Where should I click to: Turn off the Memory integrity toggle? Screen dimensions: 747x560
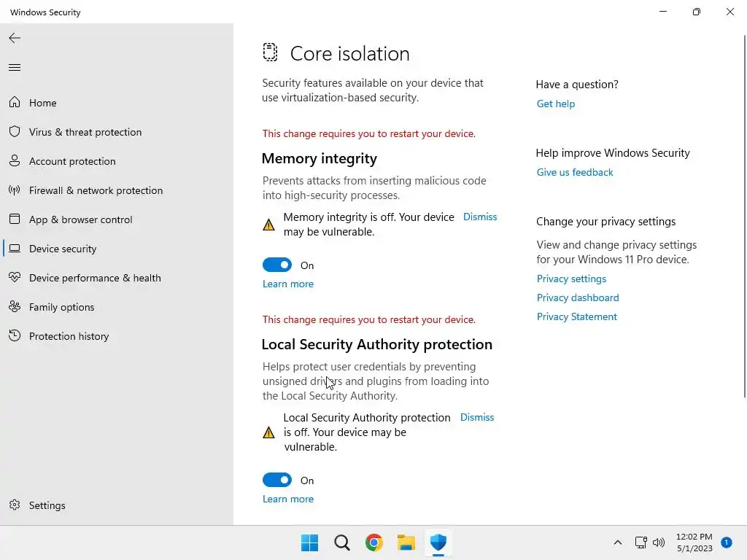(x=277, y=265)
